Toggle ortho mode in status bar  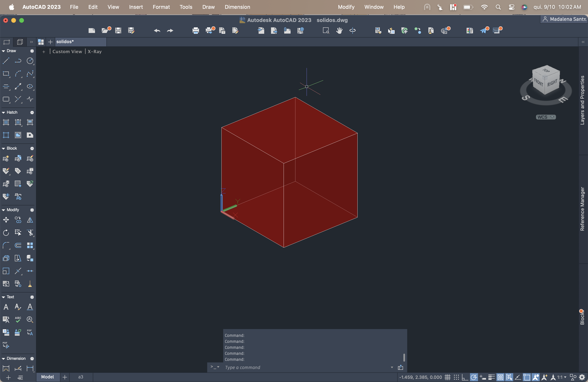pos(465,377)
